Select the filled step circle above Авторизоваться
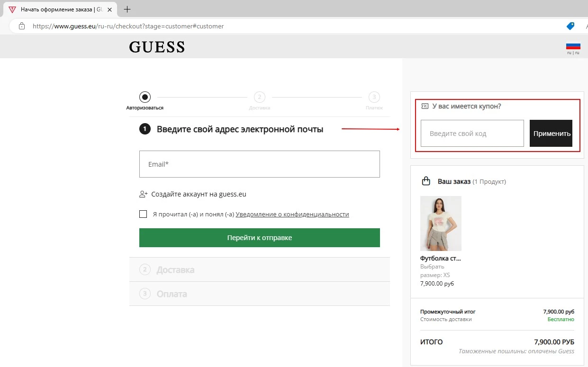 pos(144,97)
